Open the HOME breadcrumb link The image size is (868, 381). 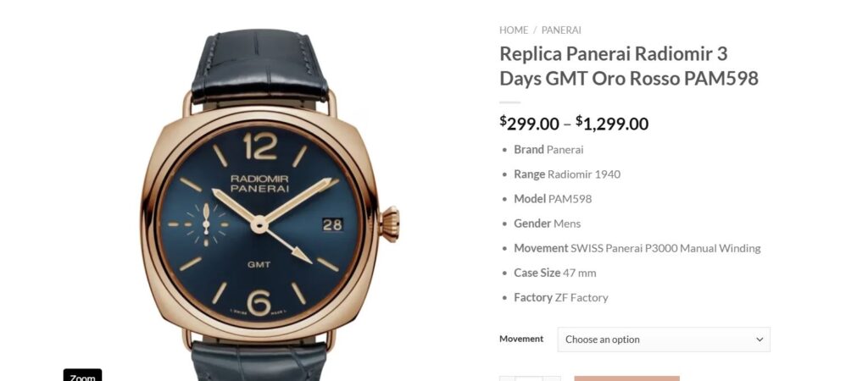[513, 30]
